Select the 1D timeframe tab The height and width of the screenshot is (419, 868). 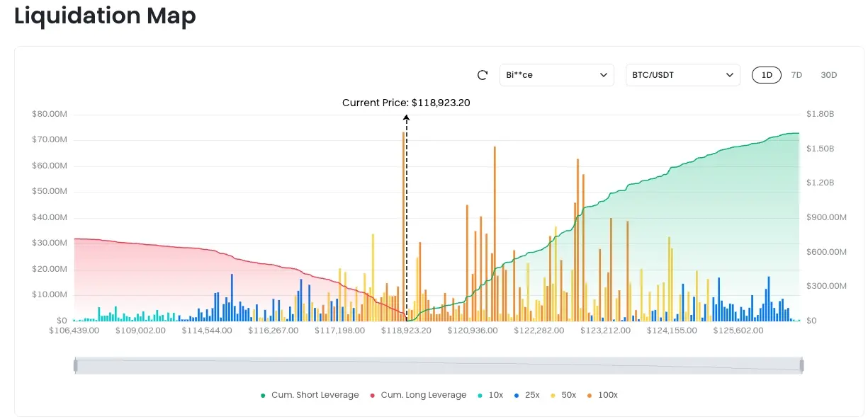point(767,75)
